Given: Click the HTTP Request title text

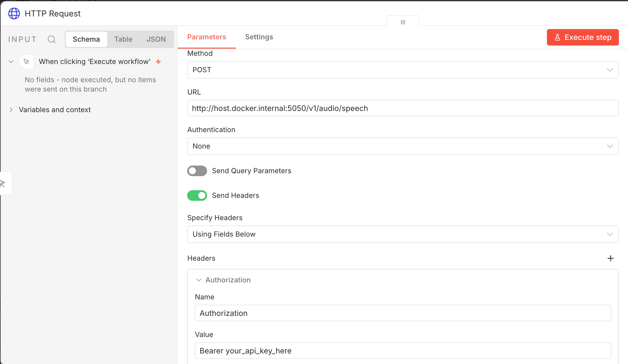Looking at the screenshot, I should [53, 14].
